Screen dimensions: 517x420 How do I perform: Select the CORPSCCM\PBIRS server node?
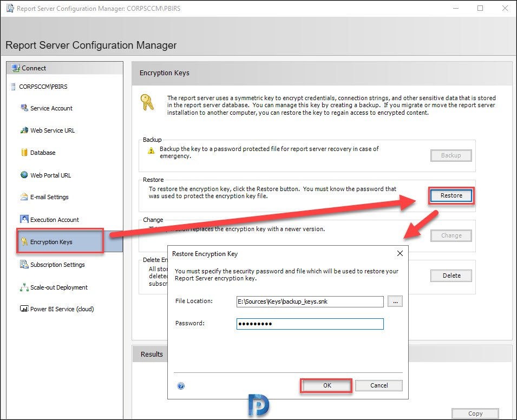(43, 87)
